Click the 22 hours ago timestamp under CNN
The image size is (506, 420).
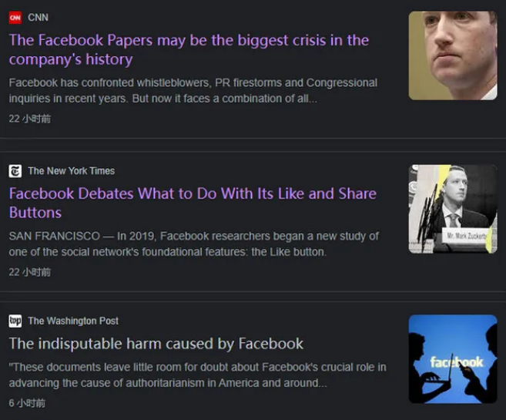30,119
